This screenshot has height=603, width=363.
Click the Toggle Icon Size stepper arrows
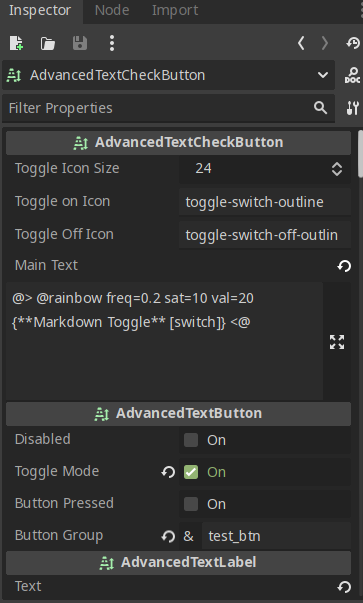[337, 169]
